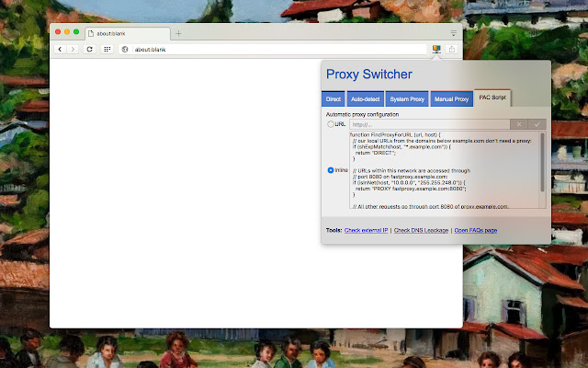Image resolution: width=588 pixels, height=368 pixels.
Task: Reload the current page
Action: click(x=89, y=49)
